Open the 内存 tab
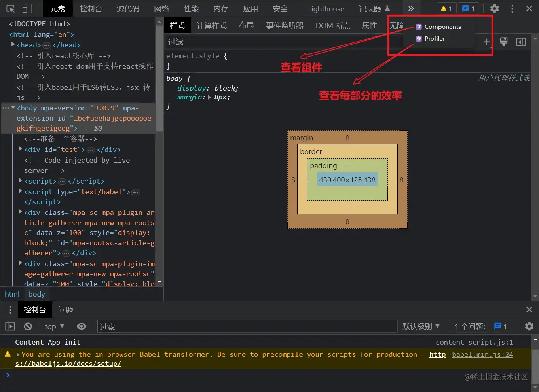 tap(221, 9)
